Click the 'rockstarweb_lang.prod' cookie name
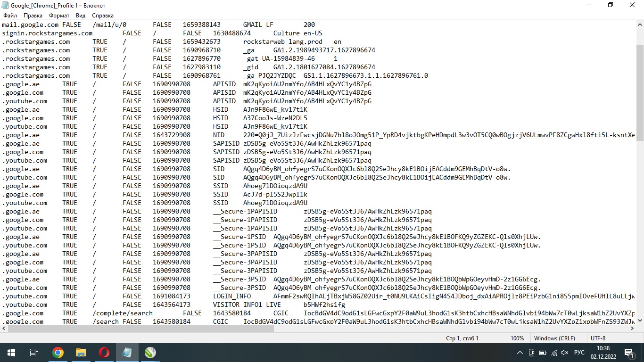The height and width of the screenshot is (362, 644). pyautogui.click(x=283, y=41)
